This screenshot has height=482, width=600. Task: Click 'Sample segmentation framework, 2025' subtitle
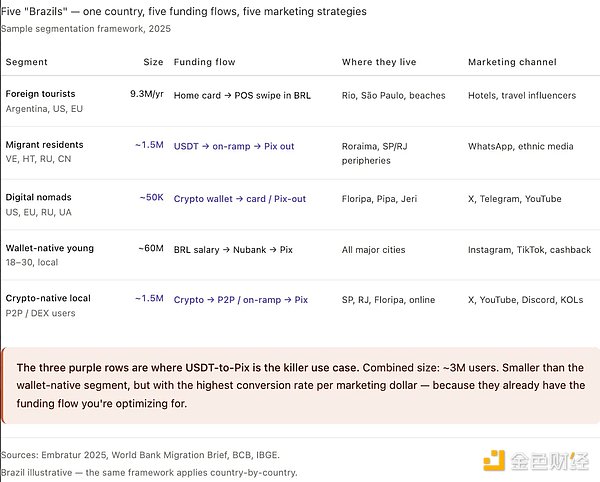pos(86,29)
